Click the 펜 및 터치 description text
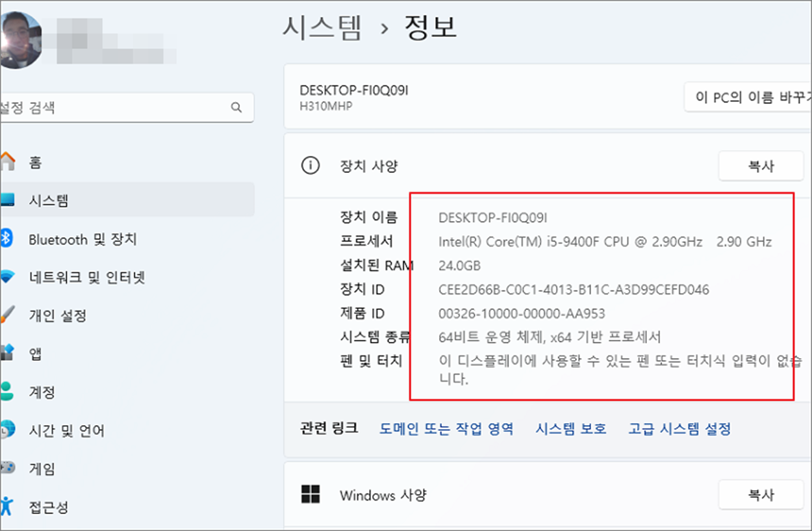The image size is (812, 531). (x=620, y=370)
